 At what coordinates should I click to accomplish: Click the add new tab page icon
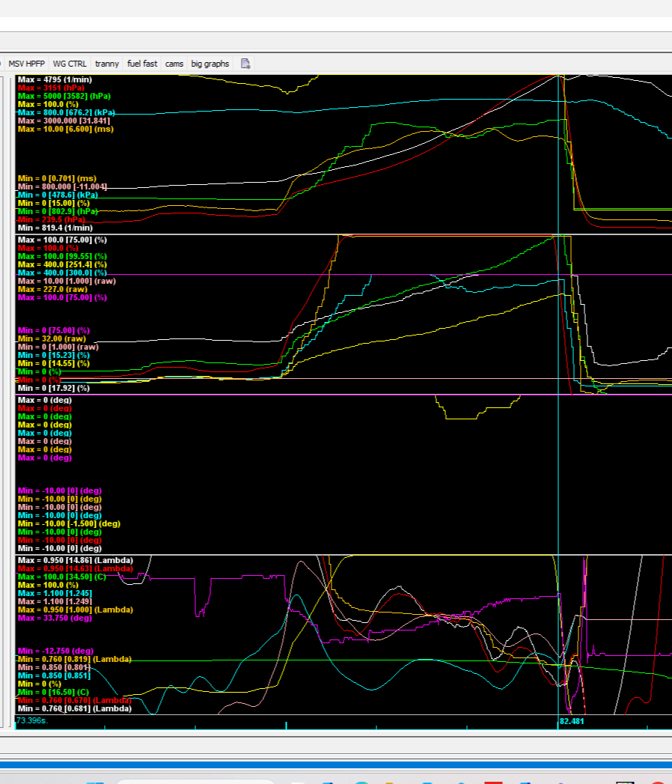tap(245, 64)
